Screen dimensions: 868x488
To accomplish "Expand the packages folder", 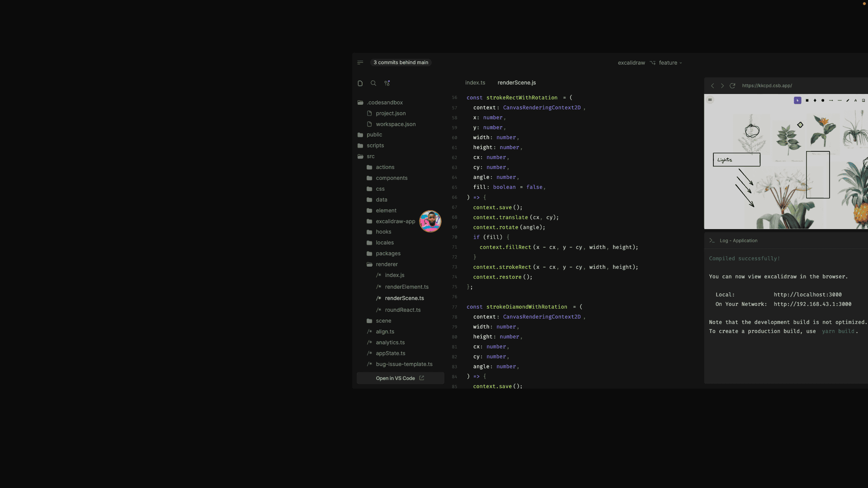I will pyautogui.click(x=383, y=253).
